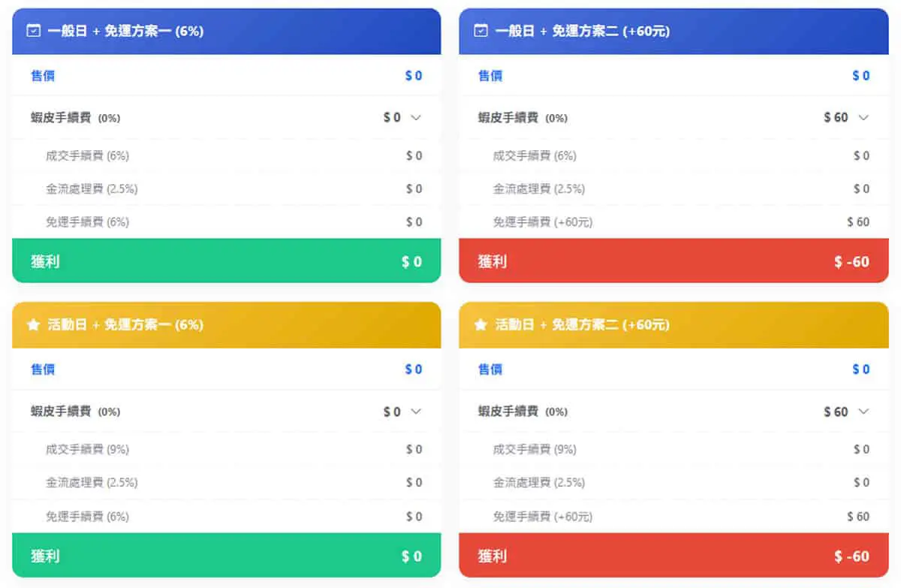Click 售價 label in 一般日 方案一 card
The height and width of the screenshot is (588, 901).
point(43,76)
